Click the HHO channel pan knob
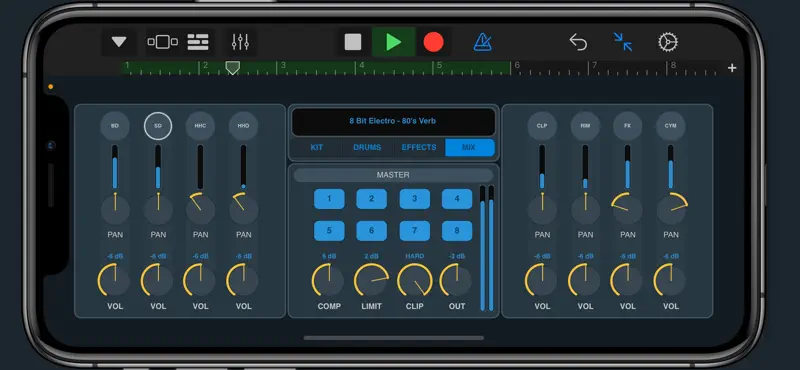This screenshot has height=370, width=800. 243,209
